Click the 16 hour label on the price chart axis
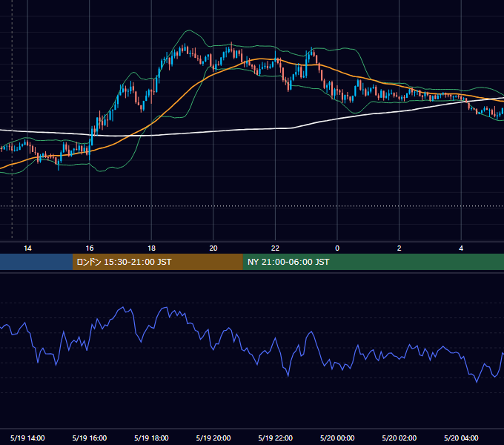The image size is (504, 445). tap(90, 248)
